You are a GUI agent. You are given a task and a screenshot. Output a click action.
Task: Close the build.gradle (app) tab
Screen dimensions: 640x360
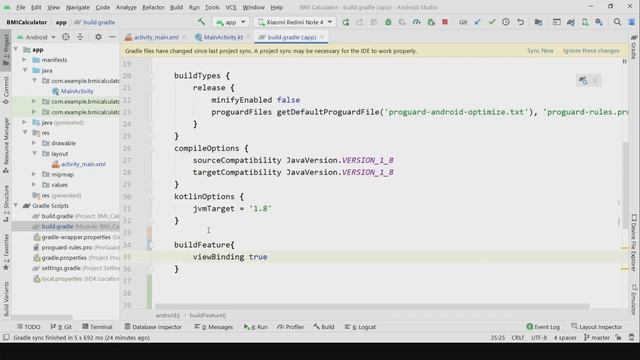(322, 37)
